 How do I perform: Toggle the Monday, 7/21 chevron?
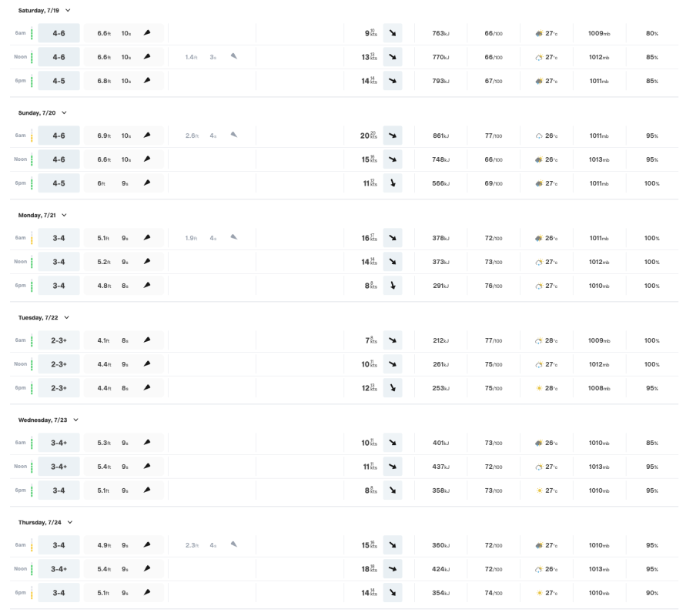pyautogui.click(x=65, y=216)
